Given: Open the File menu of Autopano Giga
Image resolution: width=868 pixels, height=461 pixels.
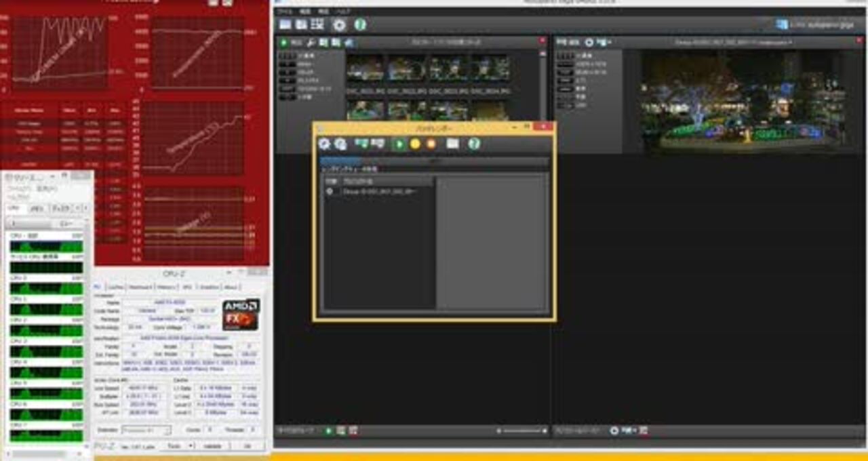Looking at the screenshot, I should (x=283, y=10).
